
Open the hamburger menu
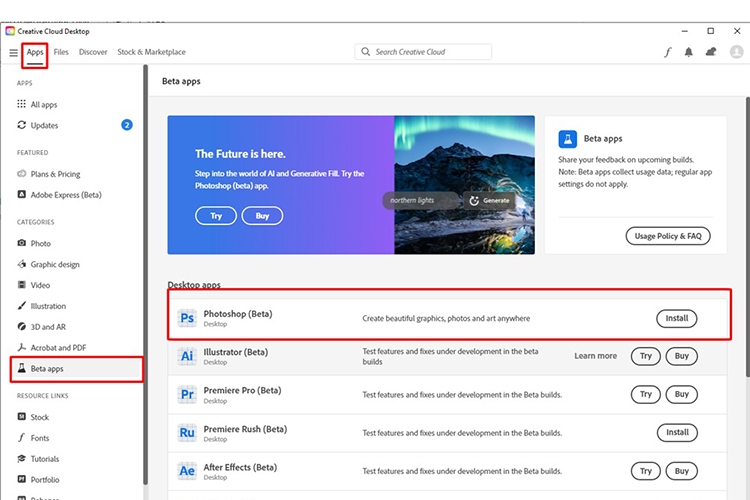pos(13,53)
